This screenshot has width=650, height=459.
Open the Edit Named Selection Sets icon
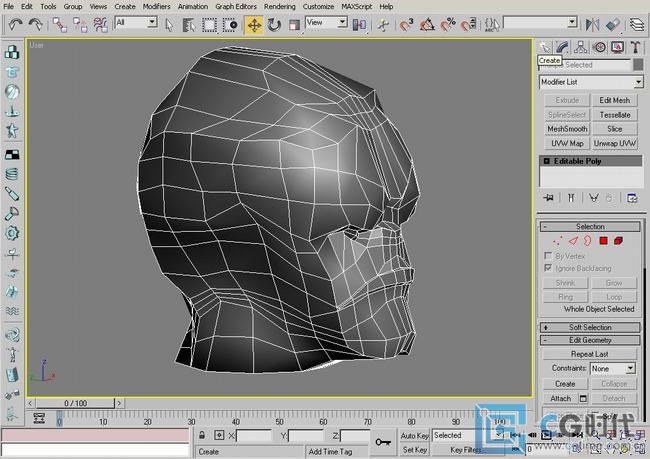[x=492, y=25]
